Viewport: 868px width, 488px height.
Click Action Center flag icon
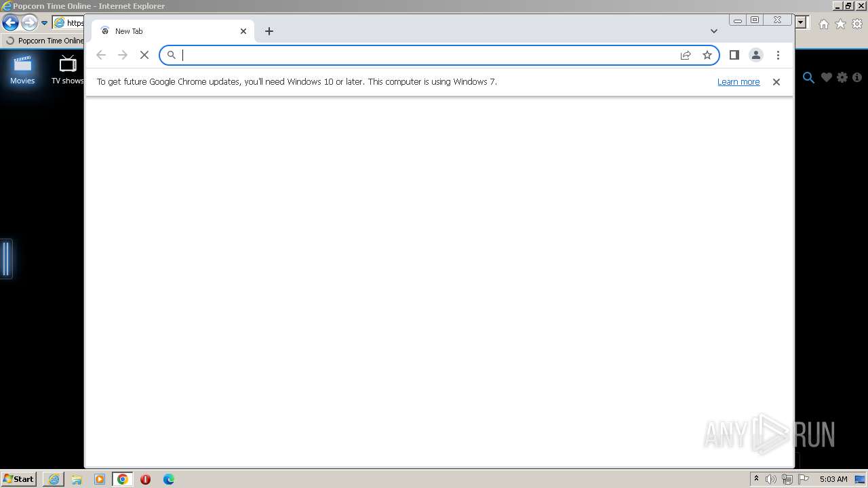(x=804, y=479)
